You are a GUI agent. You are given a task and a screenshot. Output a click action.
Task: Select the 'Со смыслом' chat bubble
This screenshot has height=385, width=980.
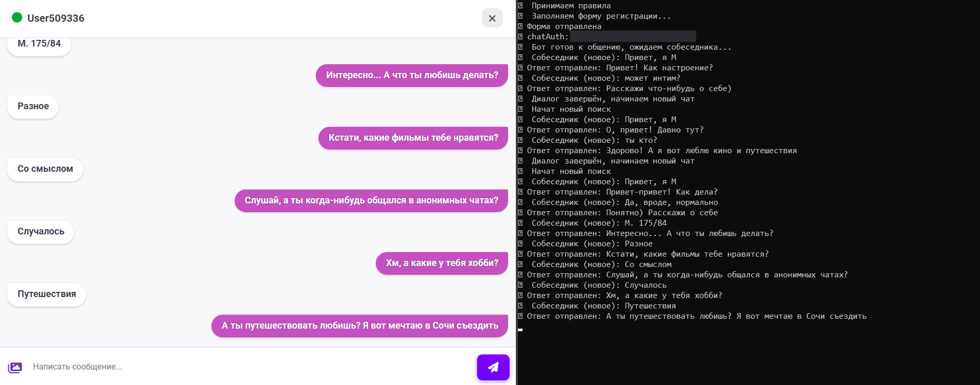tap(45, 169)
